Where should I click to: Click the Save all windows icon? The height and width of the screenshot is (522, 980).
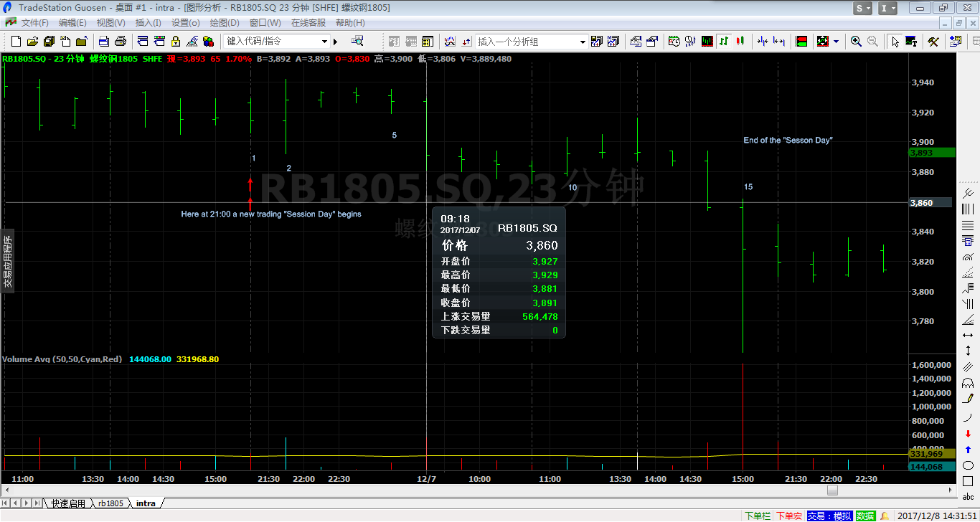(49, 42)
